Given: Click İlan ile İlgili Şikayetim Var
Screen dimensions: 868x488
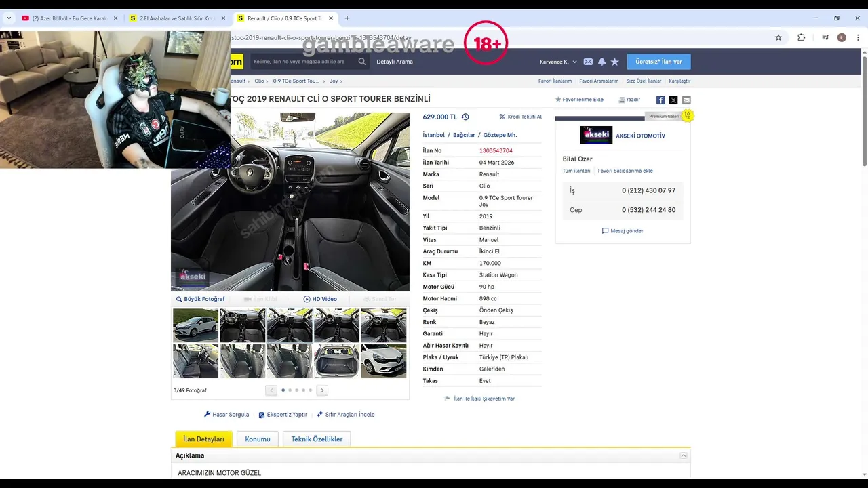Looking at the screenshot, I should coord(479,399).
